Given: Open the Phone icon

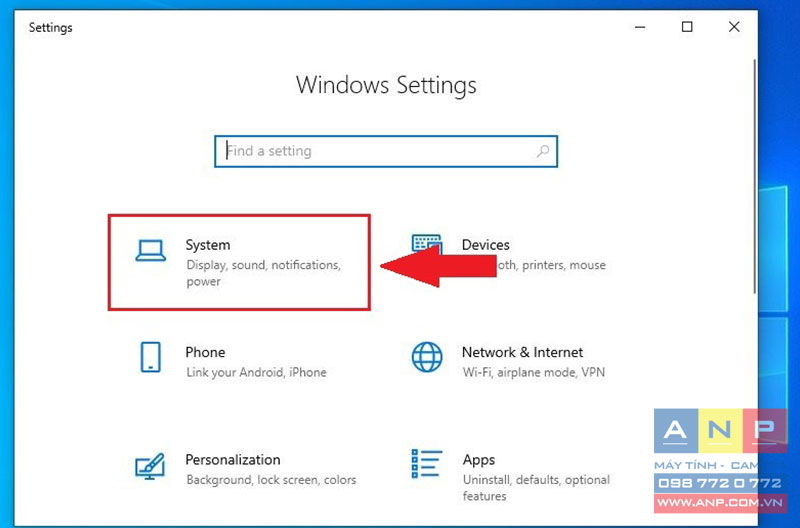Looking at the screenshot, I should [x=151, y=357].
